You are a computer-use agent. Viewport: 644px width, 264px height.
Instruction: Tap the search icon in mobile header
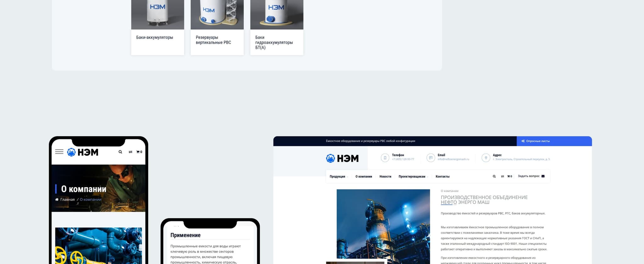point(120,152)
